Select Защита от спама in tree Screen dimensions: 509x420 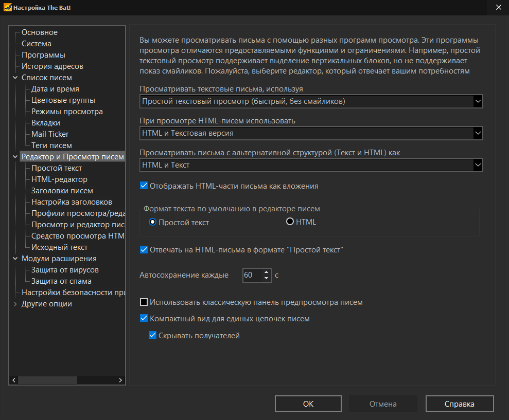point(61,281)
